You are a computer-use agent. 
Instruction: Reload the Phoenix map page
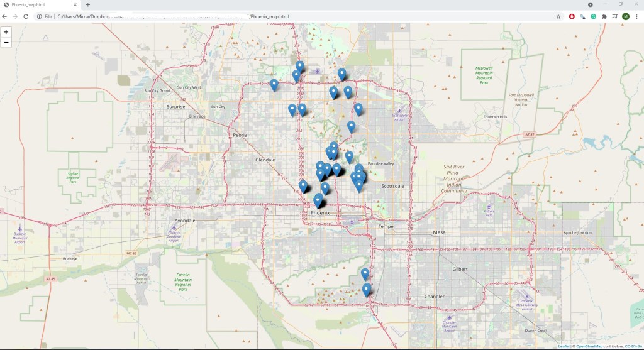point(26,16)
